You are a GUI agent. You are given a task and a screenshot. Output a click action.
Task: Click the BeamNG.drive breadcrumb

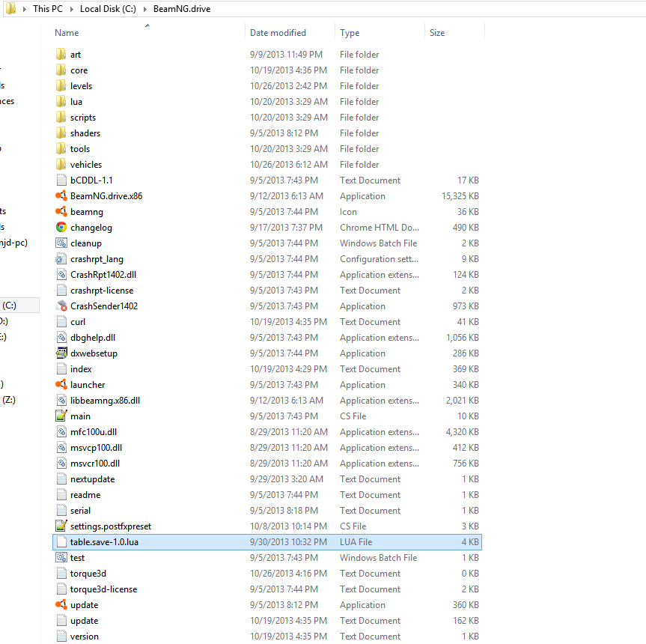pyautogui.click(x=182, y=9)
